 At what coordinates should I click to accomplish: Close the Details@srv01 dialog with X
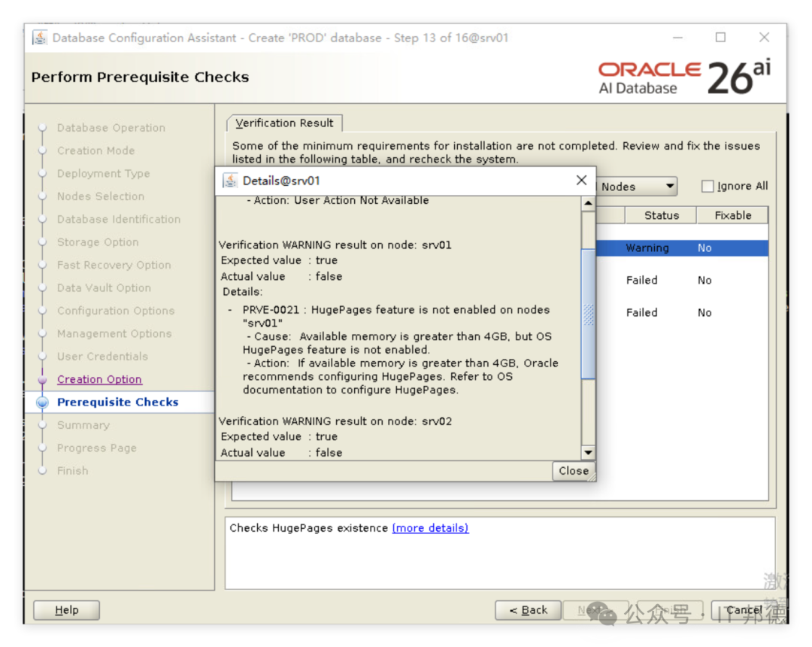click(x=581, y=180)
